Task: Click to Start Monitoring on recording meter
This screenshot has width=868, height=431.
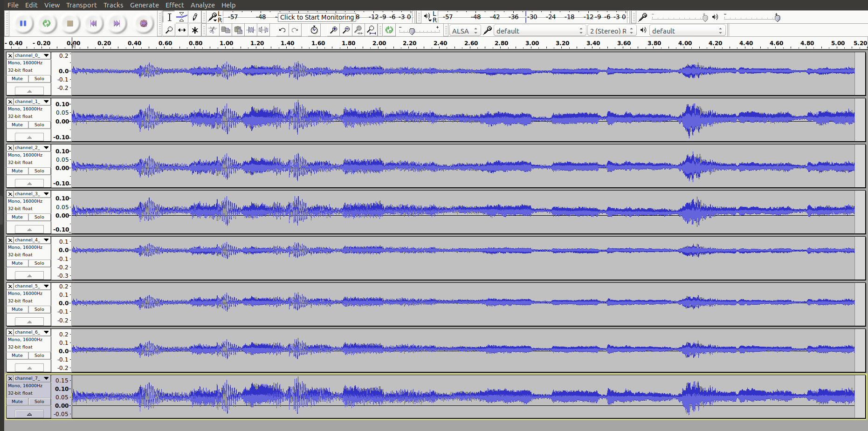Action: click(317, 17)
